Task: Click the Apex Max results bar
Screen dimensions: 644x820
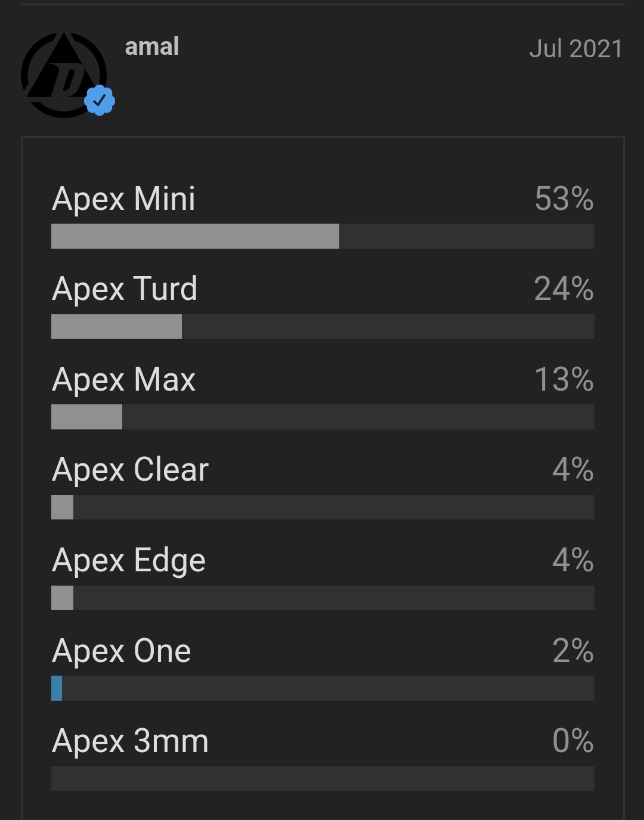Action: [323, 417]
